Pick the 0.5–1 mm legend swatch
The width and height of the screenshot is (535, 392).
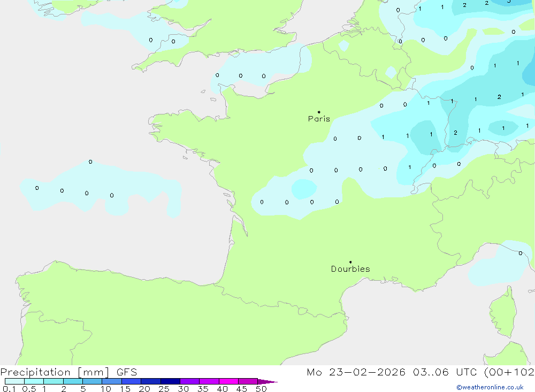[34, 381]
